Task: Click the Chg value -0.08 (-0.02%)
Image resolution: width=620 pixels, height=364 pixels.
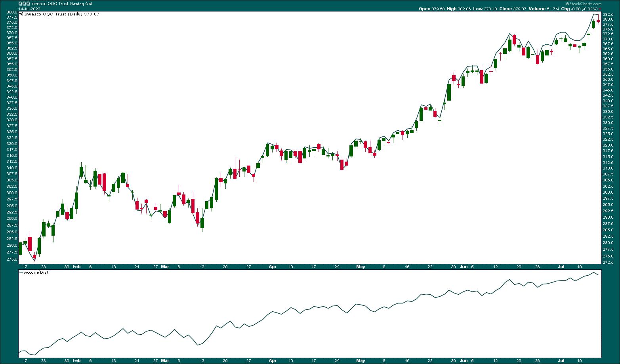Action: pos(584,8)
